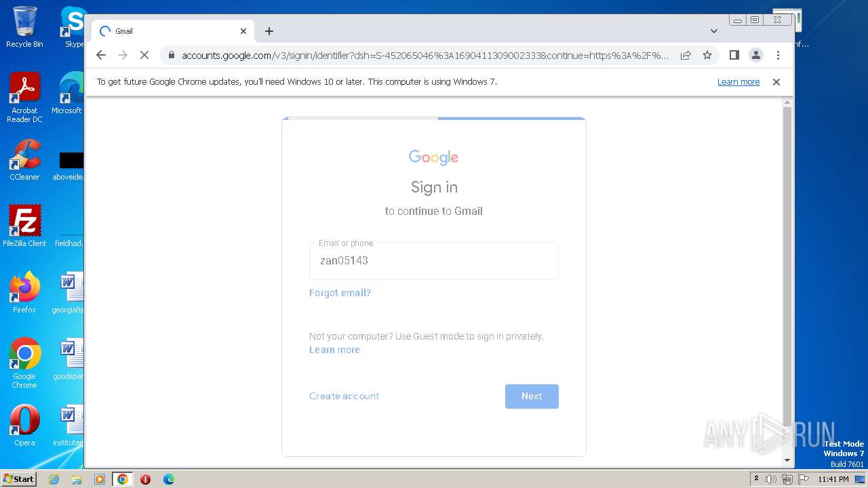Open Chrome three-dot menu
This screenshot has height=488, width=868.
pyautogui.click(x=778, y=55)
